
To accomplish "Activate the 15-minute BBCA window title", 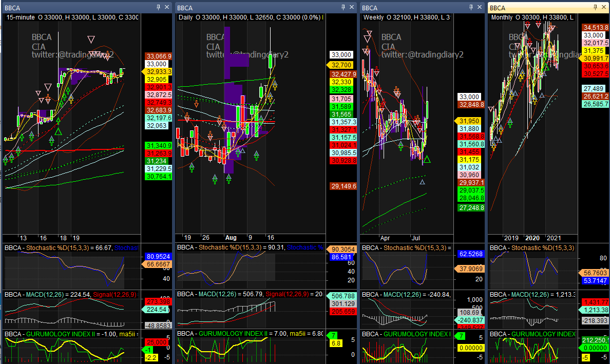I will pyautogui.click(x=12, y=8).
